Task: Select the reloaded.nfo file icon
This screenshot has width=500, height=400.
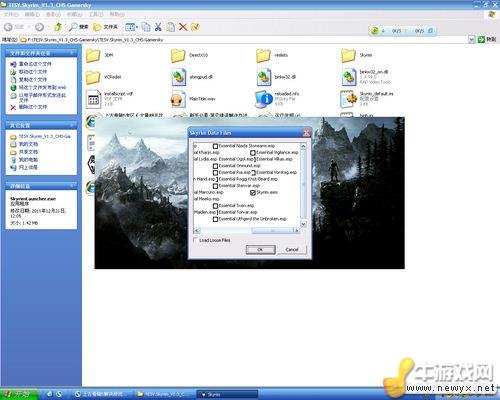Action: tap(264, 99)
